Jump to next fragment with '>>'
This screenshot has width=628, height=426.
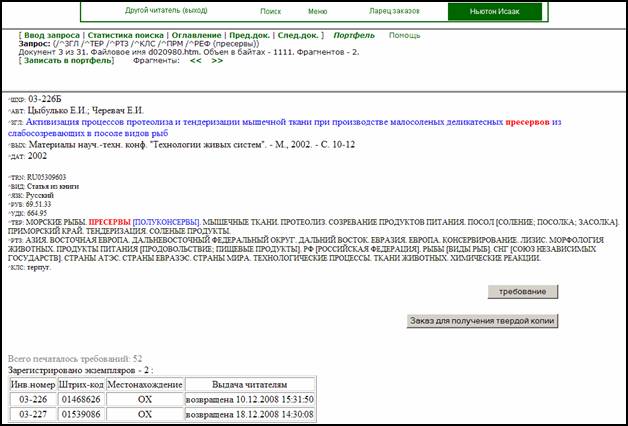coord(217,61)
